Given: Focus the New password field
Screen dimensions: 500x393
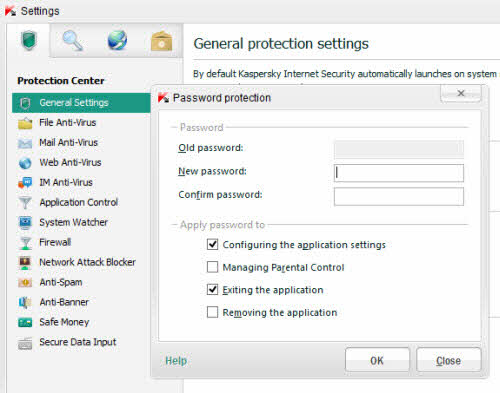Looking at the screenshot, I should pos(399,173).
